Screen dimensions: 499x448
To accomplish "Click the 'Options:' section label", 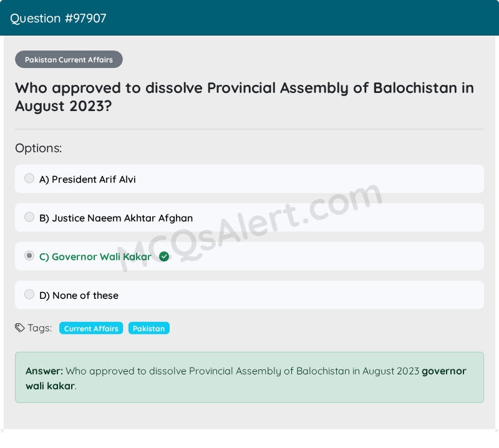I will point(39,149).
